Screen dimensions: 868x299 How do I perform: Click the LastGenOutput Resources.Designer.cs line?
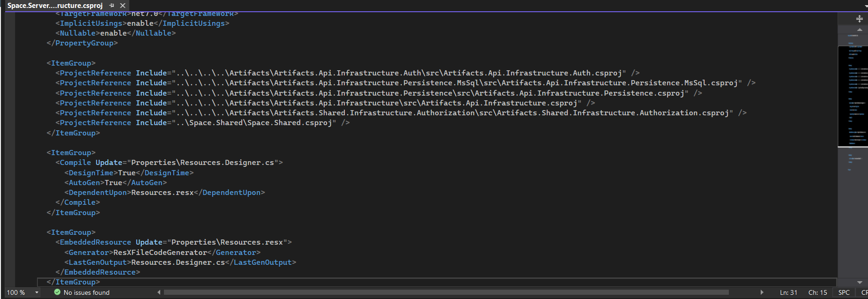(x=180, y=262)
